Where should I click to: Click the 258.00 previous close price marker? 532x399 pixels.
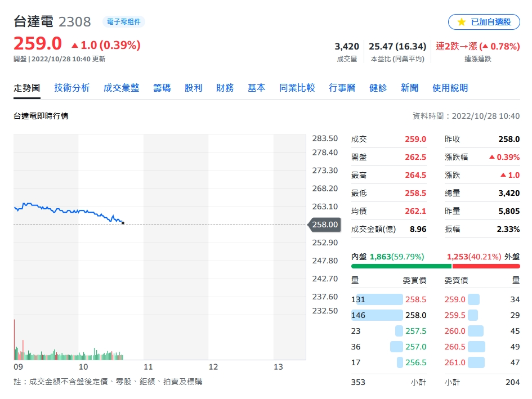point(324,225)
